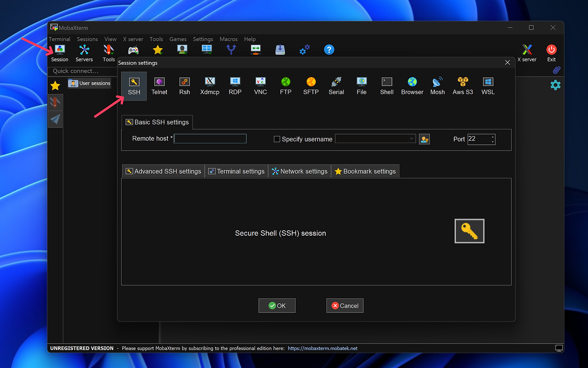Viewport: 588px width, 368px height.
Task: Open the sidebar paper plane tab
Action: click(55, 119)
